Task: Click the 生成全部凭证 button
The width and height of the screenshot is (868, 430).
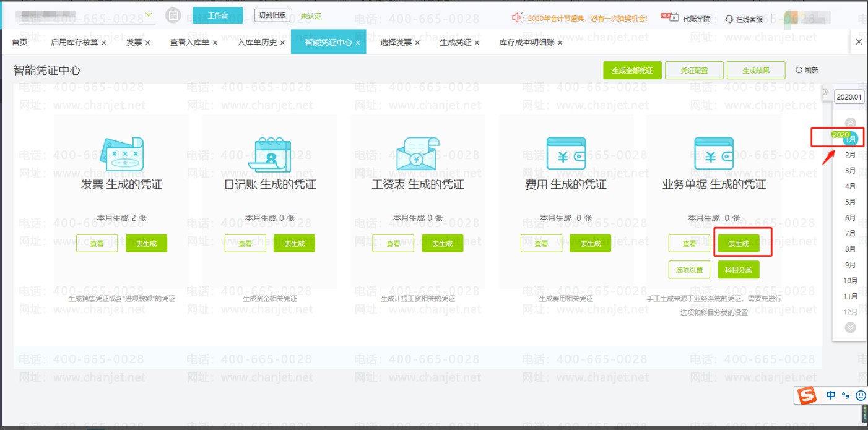Action: [x=632, y=71]
